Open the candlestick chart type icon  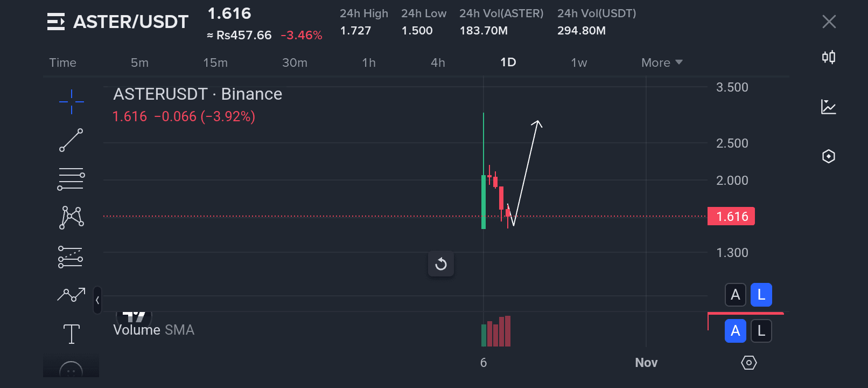pyautogui.click(x=829, y=57)
